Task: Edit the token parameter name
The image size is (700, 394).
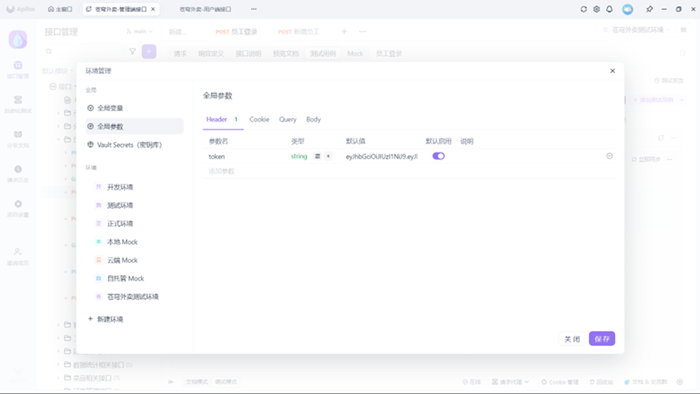Action: [x=217, y=157]
